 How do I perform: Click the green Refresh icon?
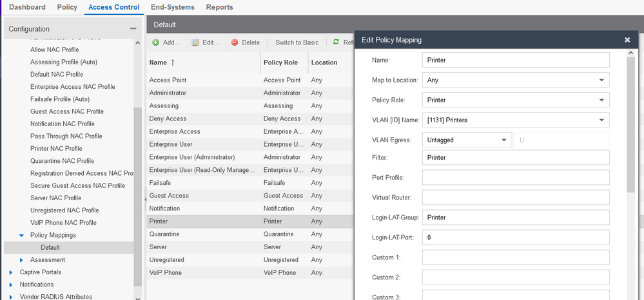pyautogui.click(x=336, y=42)
